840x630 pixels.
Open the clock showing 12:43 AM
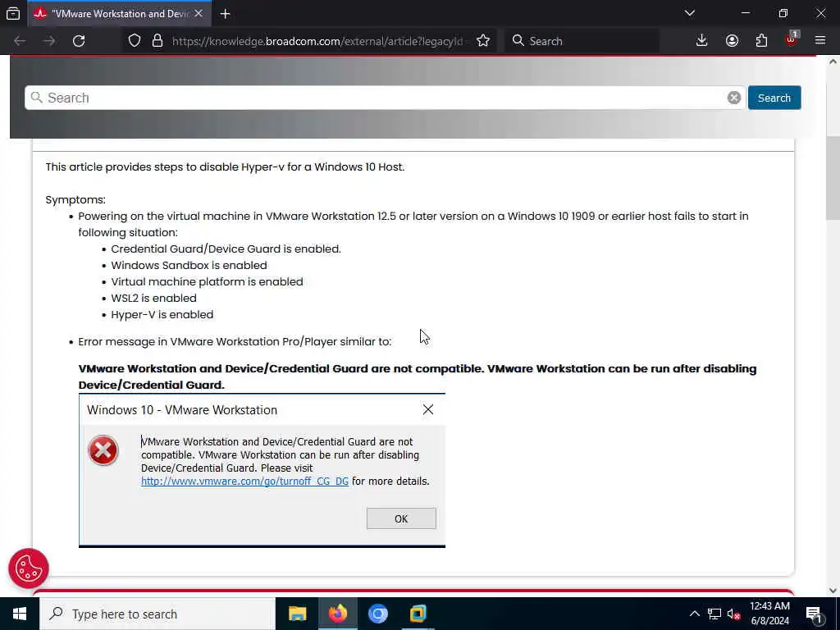[769, 614]
